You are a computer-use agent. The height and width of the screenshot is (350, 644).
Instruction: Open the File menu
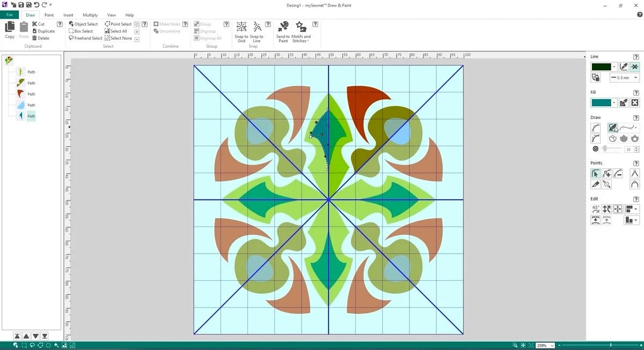[x=9, y=14]
